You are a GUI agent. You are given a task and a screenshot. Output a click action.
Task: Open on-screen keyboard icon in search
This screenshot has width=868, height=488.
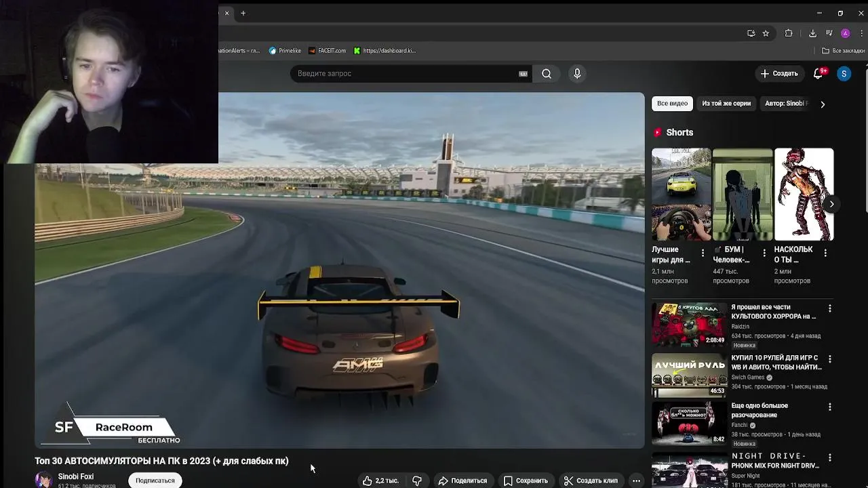click(523, 74)
